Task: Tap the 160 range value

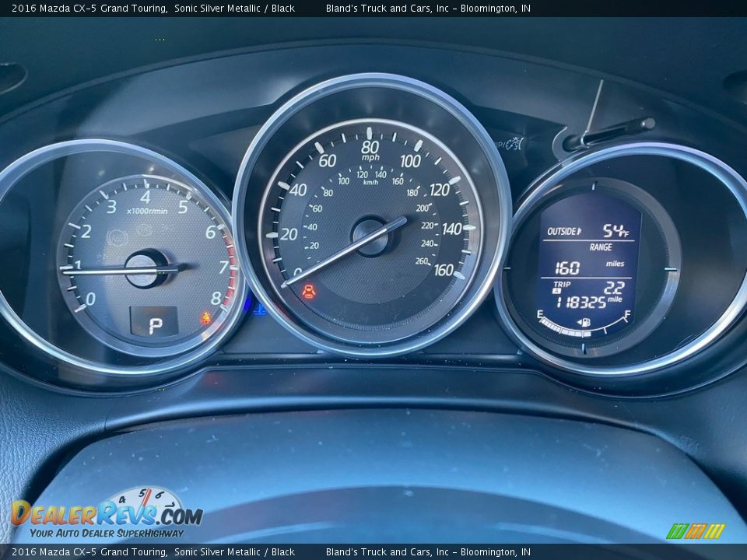Action: 567,268
